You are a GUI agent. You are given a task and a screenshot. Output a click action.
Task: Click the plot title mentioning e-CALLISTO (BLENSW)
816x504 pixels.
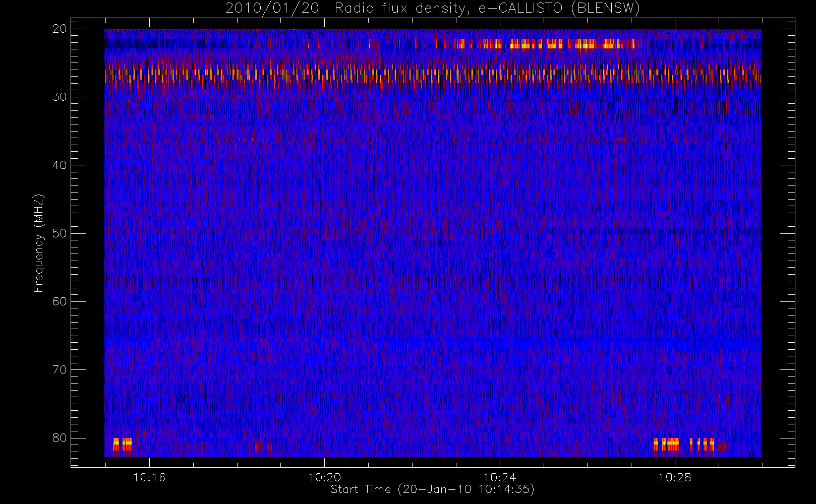(433, 9)
